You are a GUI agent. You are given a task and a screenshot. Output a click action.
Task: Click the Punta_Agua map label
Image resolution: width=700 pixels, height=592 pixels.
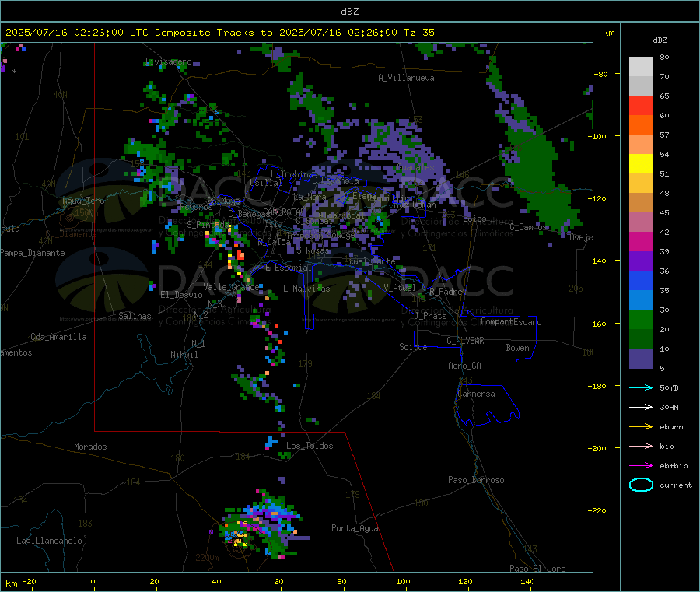pos(355,528)
